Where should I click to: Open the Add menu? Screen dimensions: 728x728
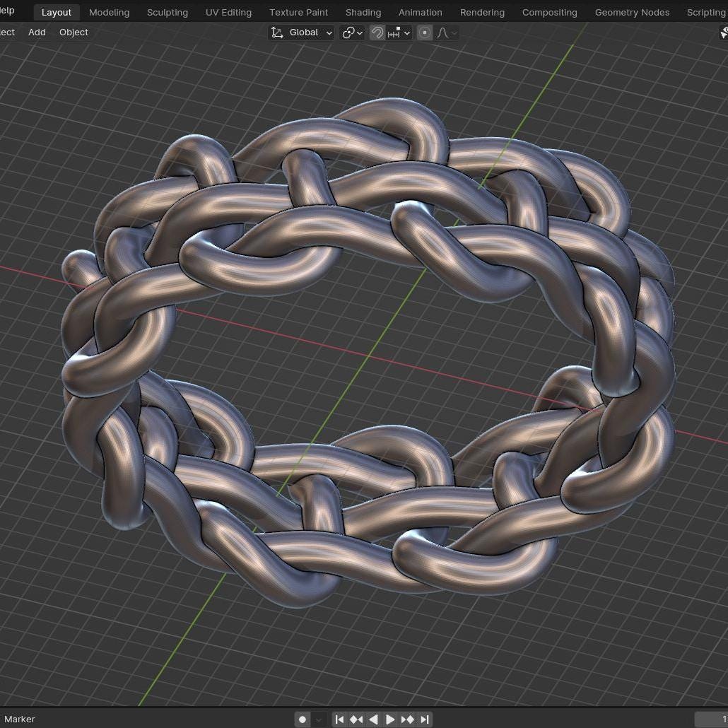(x=37, y=33)
